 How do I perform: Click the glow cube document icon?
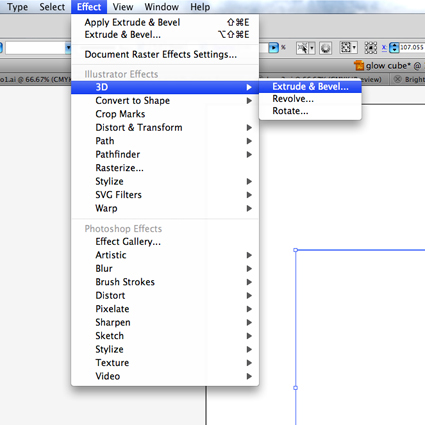click(x=359, y=65)
